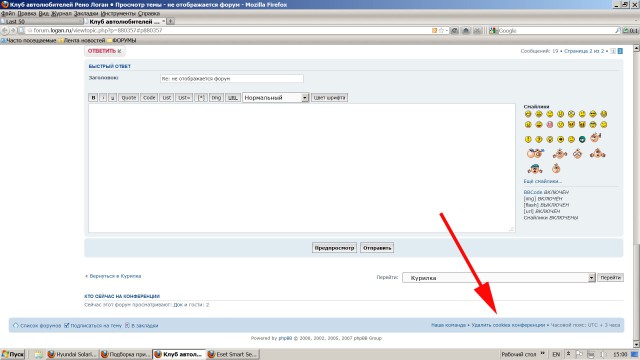
Task: Open the Пуск start menu
Action: pos(13,354)
